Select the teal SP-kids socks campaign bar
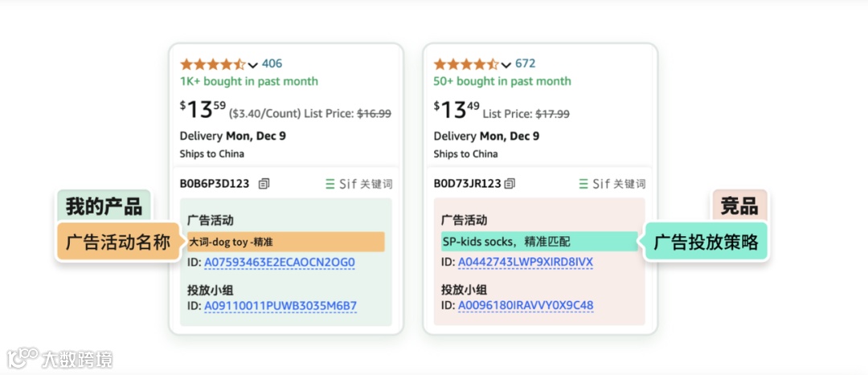 click(x=538, y=242)
